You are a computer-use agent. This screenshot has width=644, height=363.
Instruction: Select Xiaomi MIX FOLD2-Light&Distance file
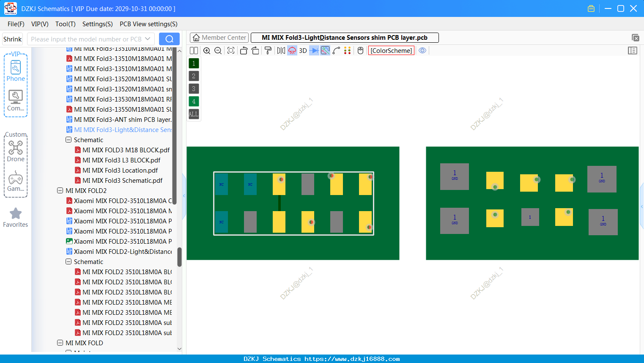119,251
